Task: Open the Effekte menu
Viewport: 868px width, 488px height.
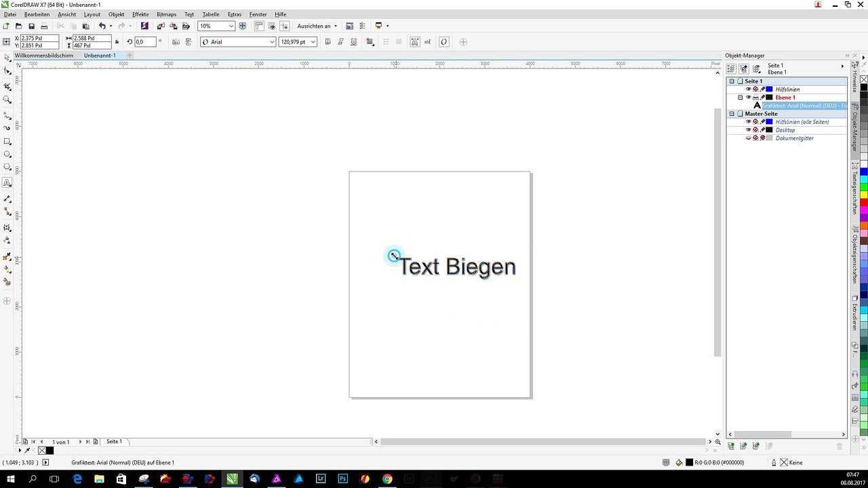Action: 140,14
